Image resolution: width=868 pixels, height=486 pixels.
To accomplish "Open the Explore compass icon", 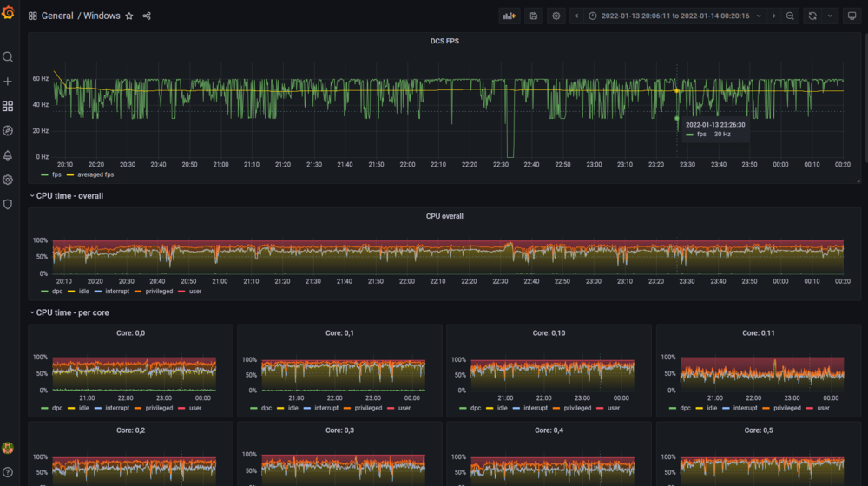I will click(x=8, y=130).
